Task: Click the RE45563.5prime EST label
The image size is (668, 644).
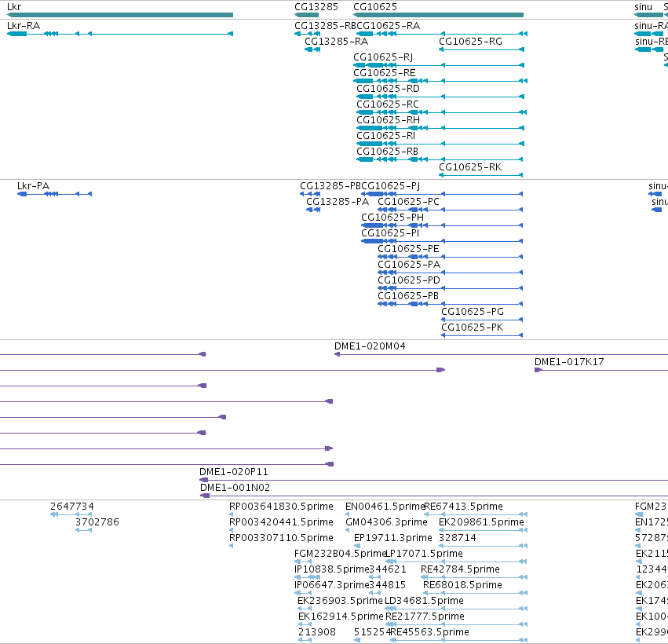Action: click(x=430, y=632)
